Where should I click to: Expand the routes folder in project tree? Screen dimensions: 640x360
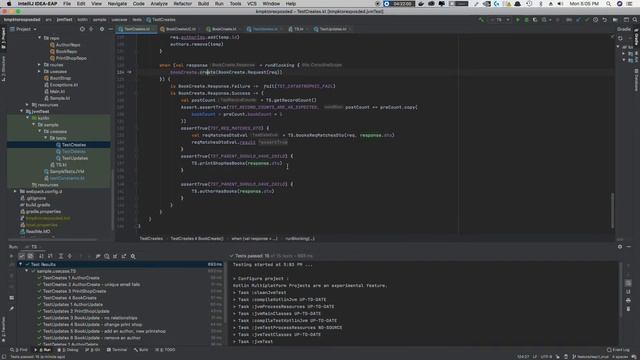coord(40,64)
